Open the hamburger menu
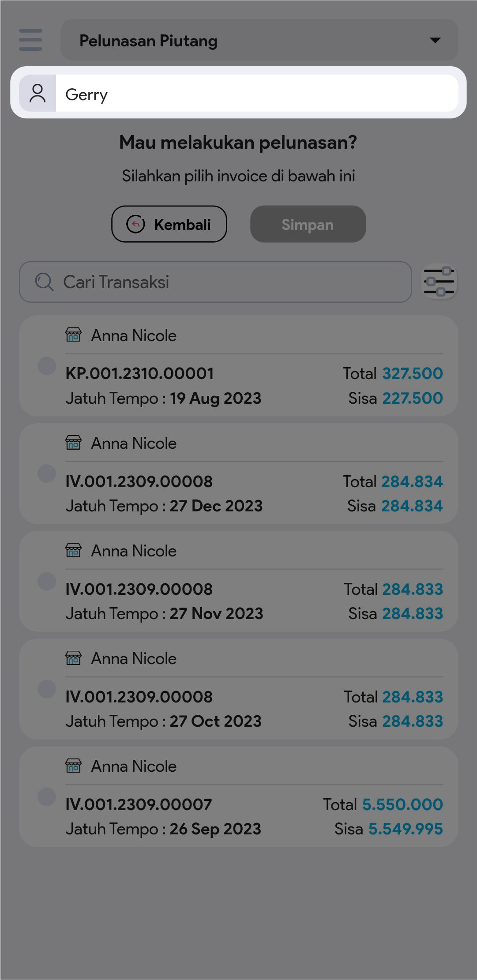The image size is (477, 980). 30,40
